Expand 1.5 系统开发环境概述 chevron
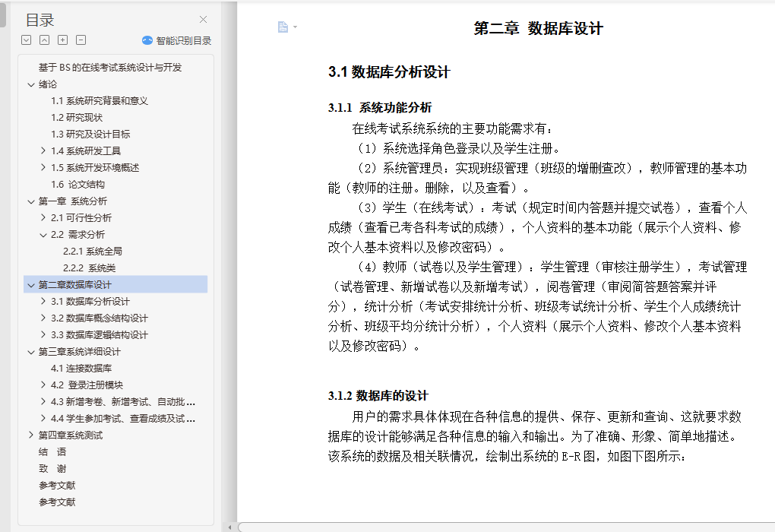 (43, 168)
